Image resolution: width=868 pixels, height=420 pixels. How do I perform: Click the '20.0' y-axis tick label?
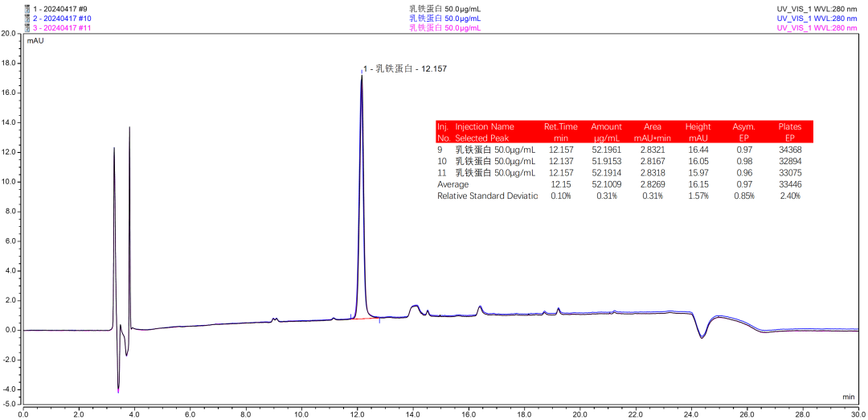click(x=8, y=34)
